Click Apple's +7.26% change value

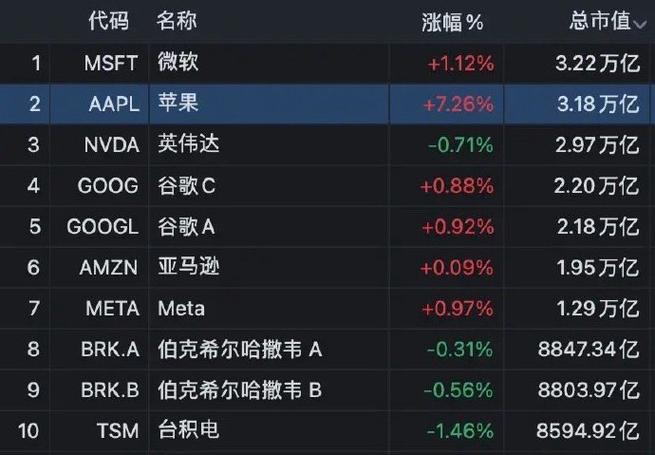coord(458,104)
